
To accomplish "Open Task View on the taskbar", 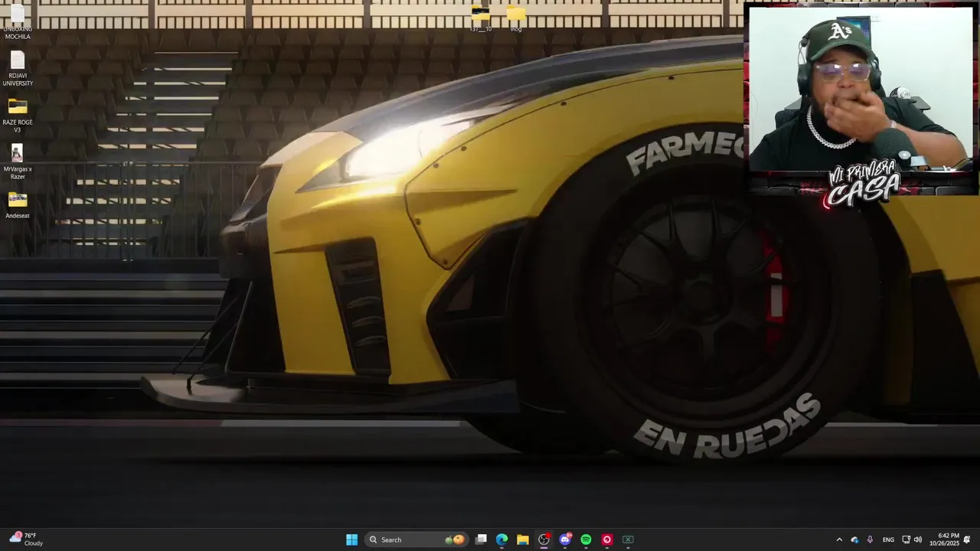I will click(481, 540).
